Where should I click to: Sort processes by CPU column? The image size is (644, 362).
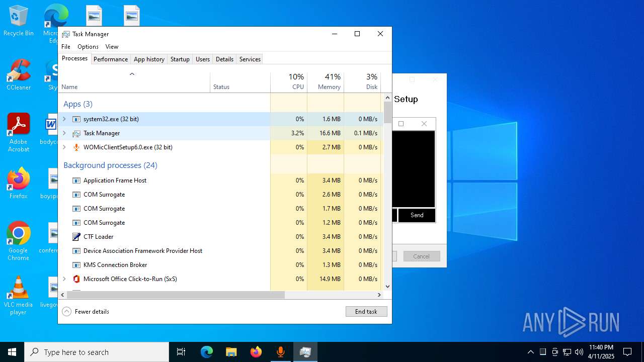(x=289, y=82)
